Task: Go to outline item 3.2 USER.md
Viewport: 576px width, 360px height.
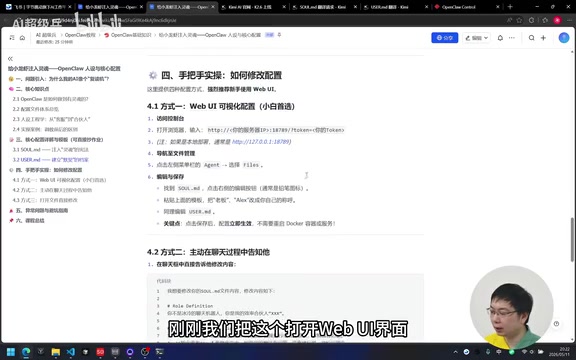Action: (x=50, y=160)
